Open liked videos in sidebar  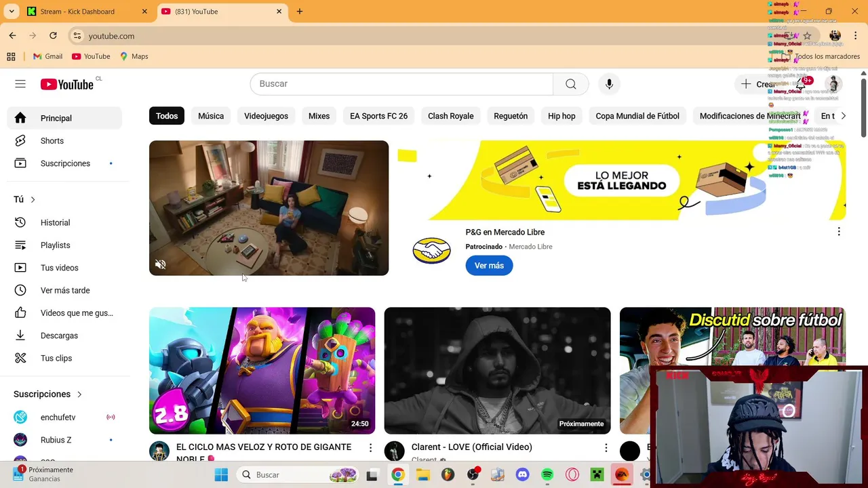coord(64,313)
